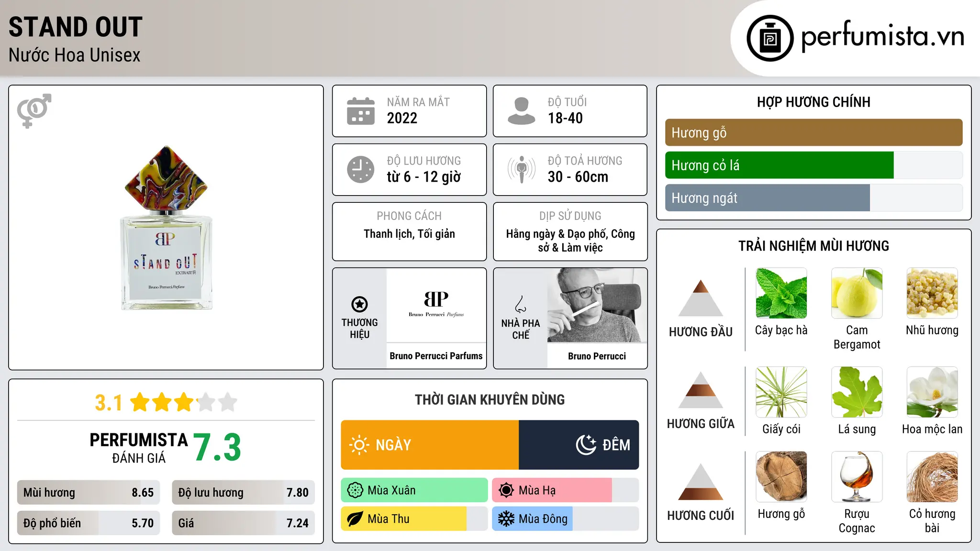980x551 pixels.
Task: Click the five-star rating row
Action: pyautogui.click(x=184, y=402)
